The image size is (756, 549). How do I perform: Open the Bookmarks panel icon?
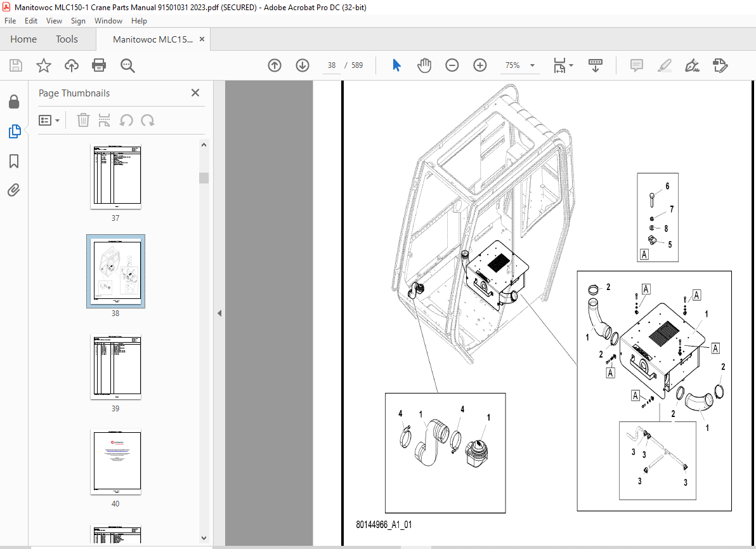[x=14, y=161]
